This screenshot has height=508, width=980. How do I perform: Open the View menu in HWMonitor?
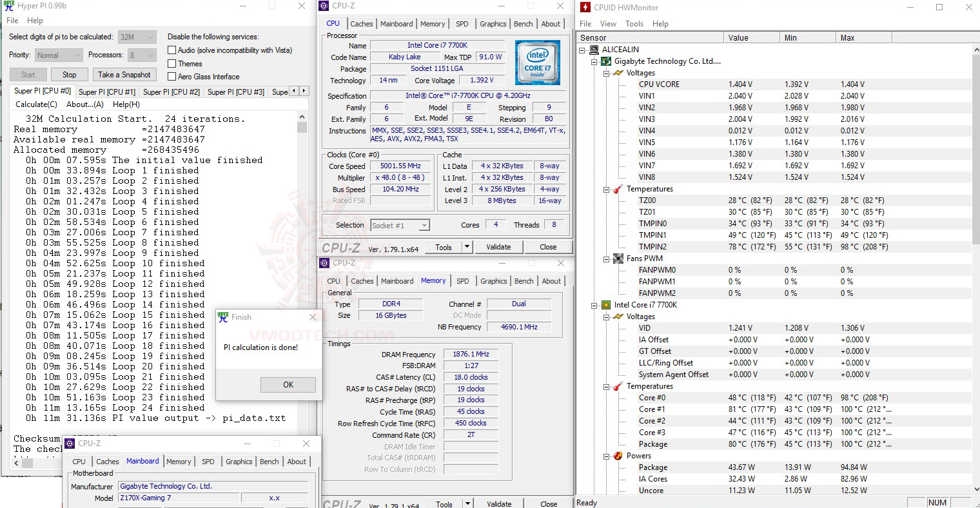608,23
